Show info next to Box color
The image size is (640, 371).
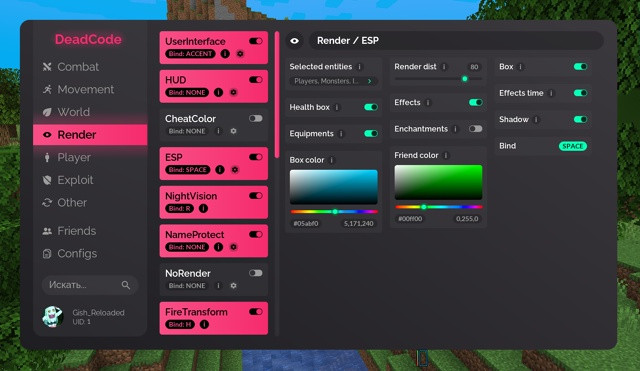[x=331, y=160]
